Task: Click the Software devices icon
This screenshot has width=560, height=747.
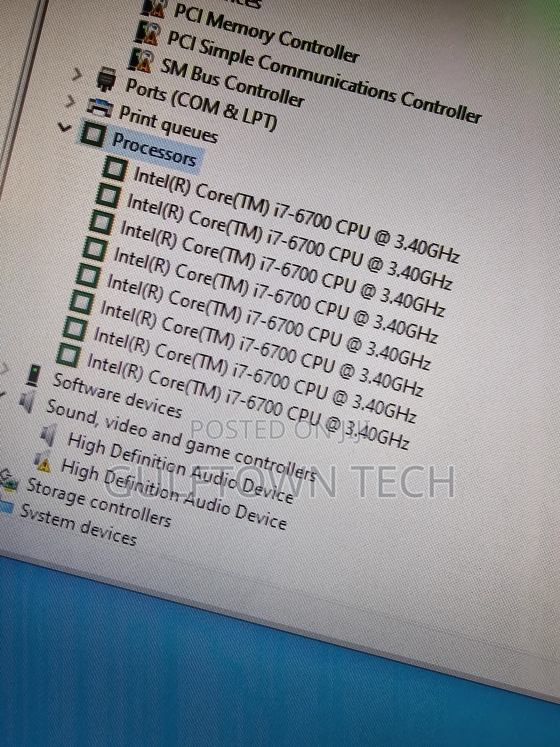Action: pyautogui.click(x=34, y=376)
